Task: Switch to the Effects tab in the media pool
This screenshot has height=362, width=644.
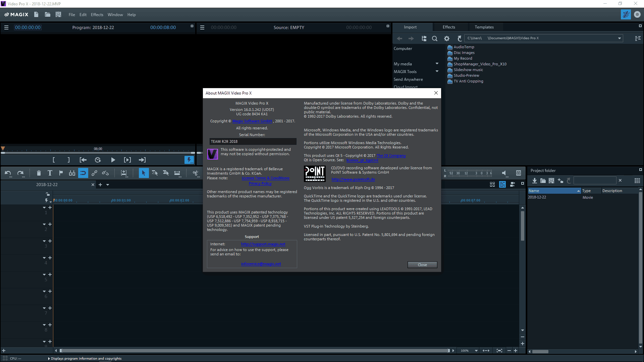Action: coord(449,27)
